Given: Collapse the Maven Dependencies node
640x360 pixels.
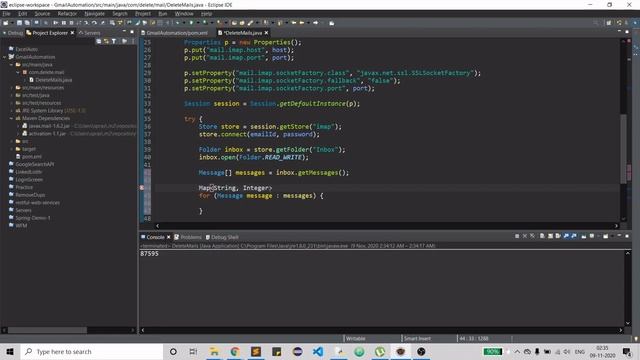Looking at the screenshot, I should tap(11, 118).
